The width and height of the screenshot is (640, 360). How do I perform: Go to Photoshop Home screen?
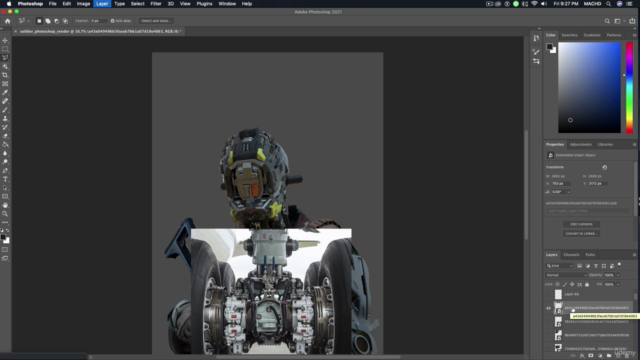coord(7,21)
